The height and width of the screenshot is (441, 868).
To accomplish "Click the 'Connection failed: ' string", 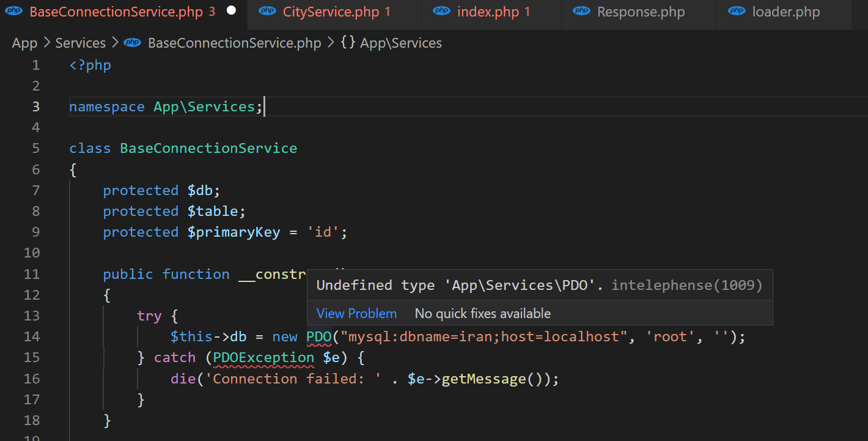I will [293, 379].
